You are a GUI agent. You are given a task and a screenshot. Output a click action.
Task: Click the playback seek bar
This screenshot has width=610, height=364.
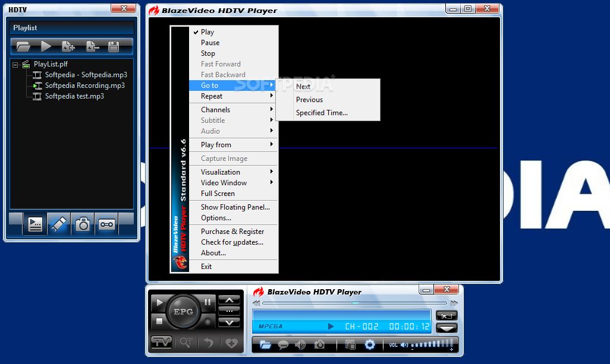pyautogui.click(x=355, y=303)
